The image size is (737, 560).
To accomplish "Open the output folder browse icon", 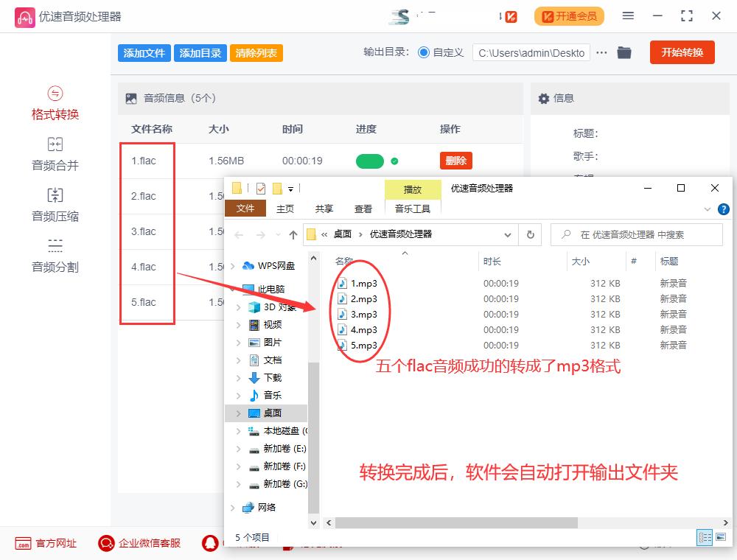I will pyautogui.click(x=624, y=52).
